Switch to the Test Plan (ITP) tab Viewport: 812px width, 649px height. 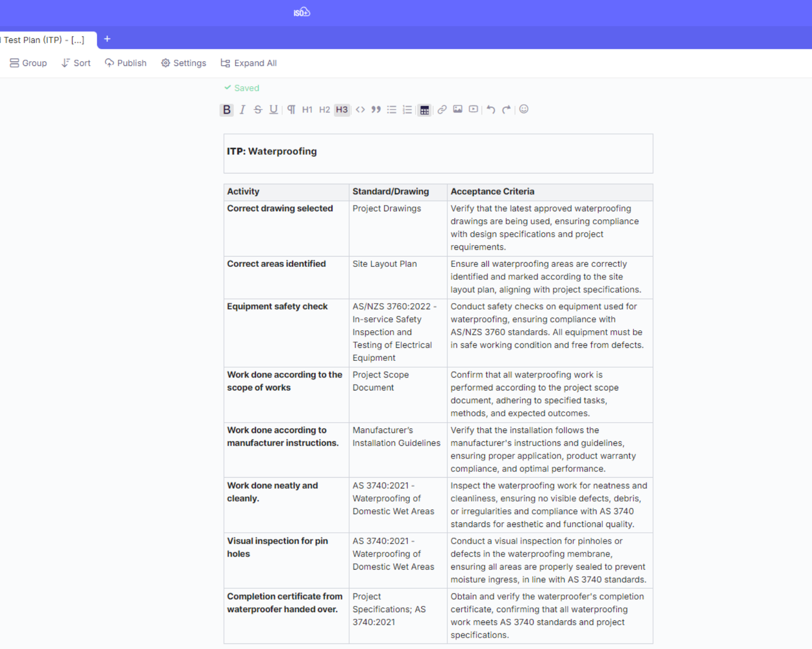(44, 40)
